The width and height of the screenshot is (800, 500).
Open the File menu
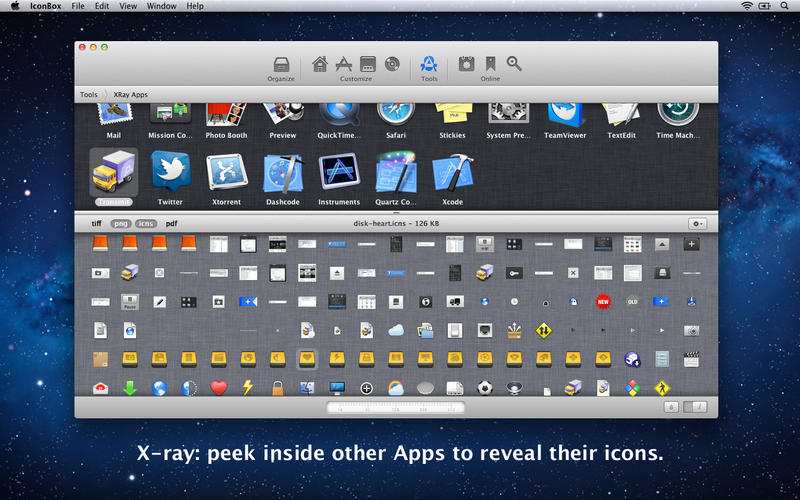click(78, 6)
